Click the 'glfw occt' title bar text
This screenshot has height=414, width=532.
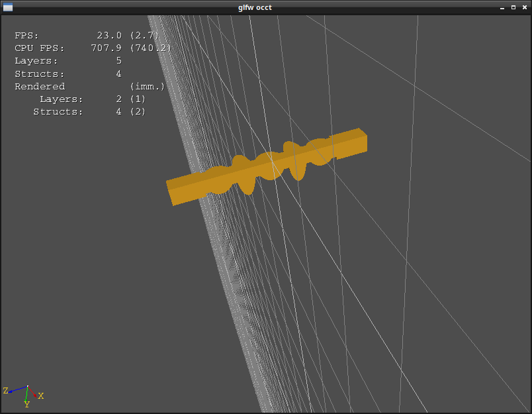click(x=255, y=7)
